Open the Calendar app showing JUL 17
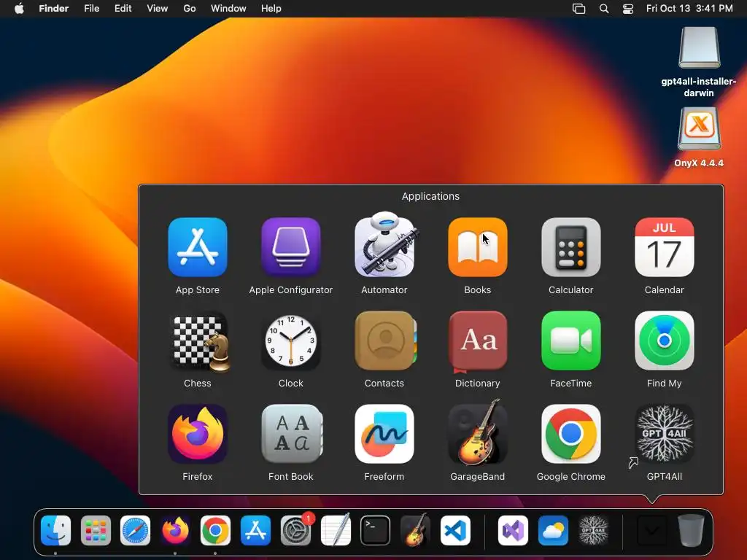The height and width of the screenshot is (560, 747). (x=664, y=247)
